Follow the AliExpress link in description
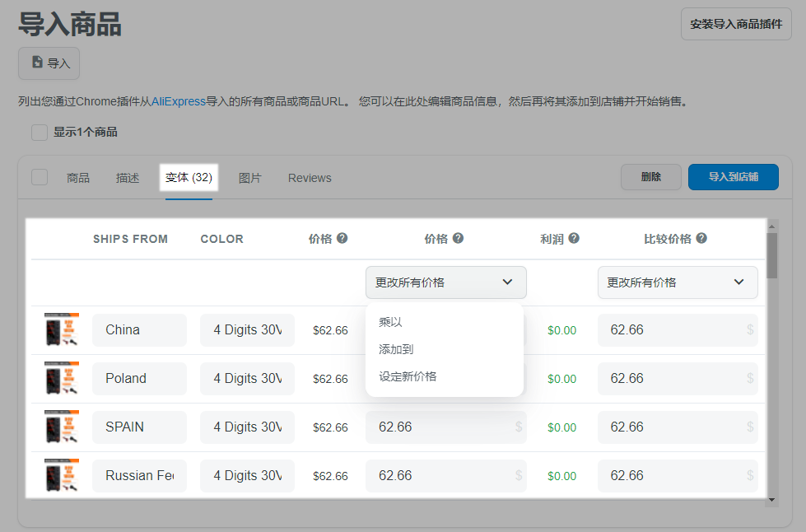806x532 pixels. tap(179, 101)
